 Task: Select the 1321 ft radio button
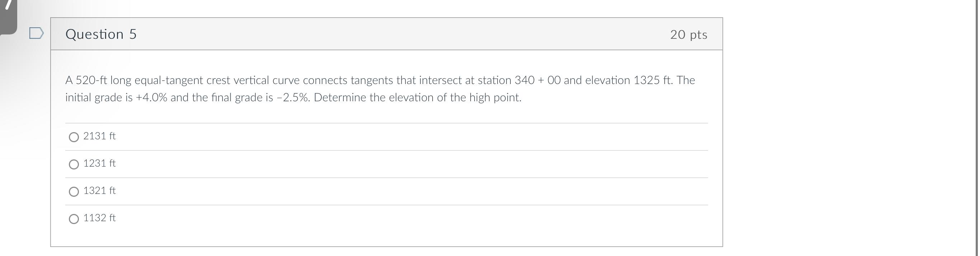coord(74,191)
